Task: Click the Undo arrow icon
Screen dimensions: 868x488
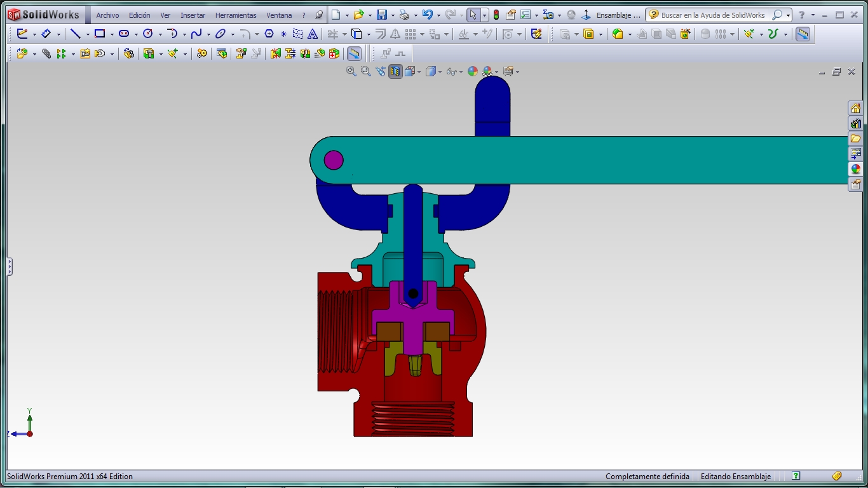Action: 428,15
